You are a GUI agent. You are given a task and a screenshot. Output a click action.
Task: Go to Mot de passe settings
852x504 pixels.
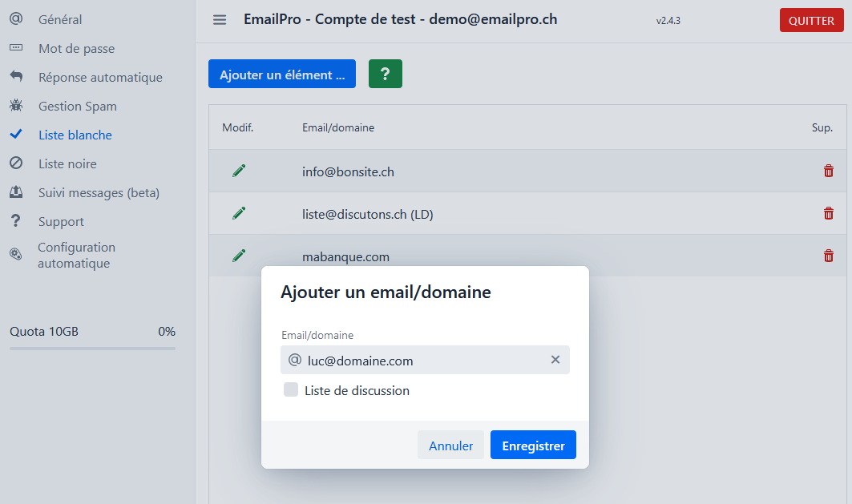(76, 48)
